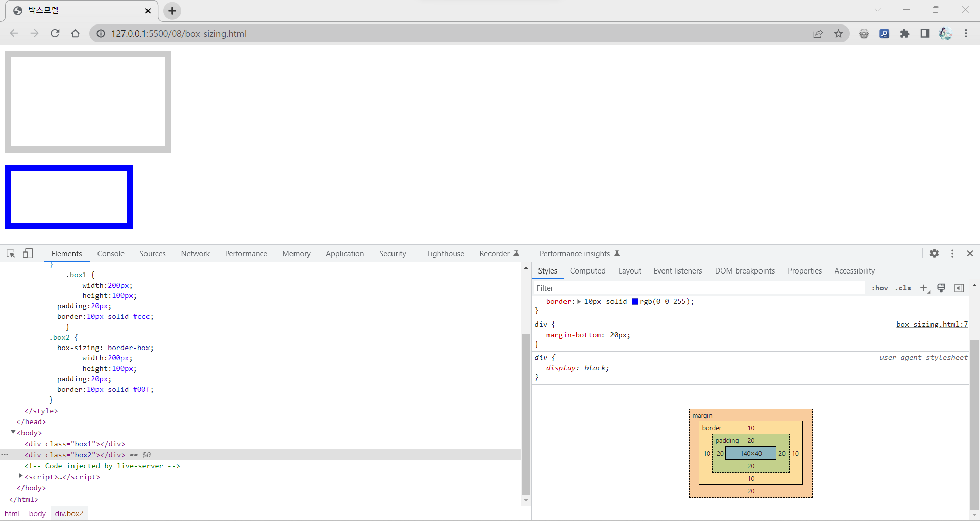Open DevTools customize three-dot menu
This screenshot has width=980, height=521.
[x=952, y=253]
